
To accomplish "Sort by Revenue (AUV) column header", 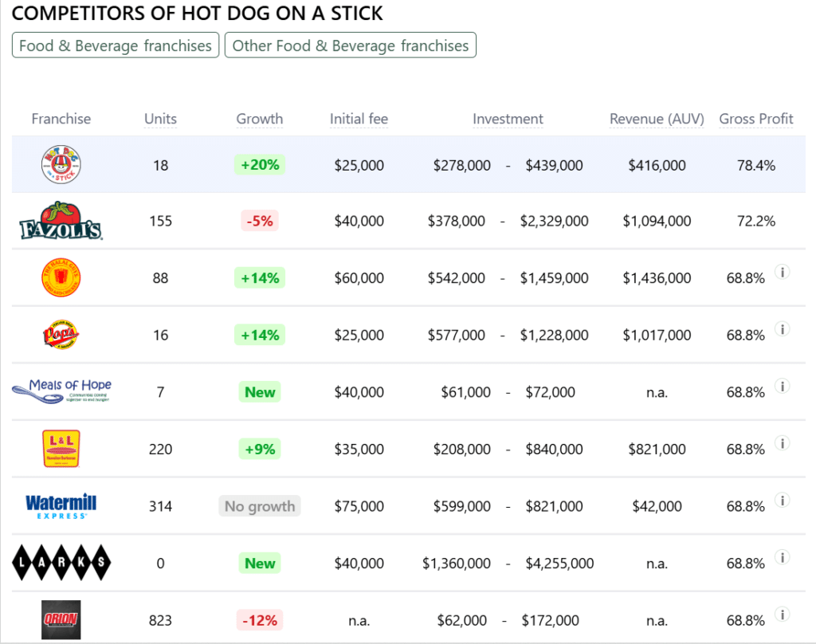I will click(657, 119).
